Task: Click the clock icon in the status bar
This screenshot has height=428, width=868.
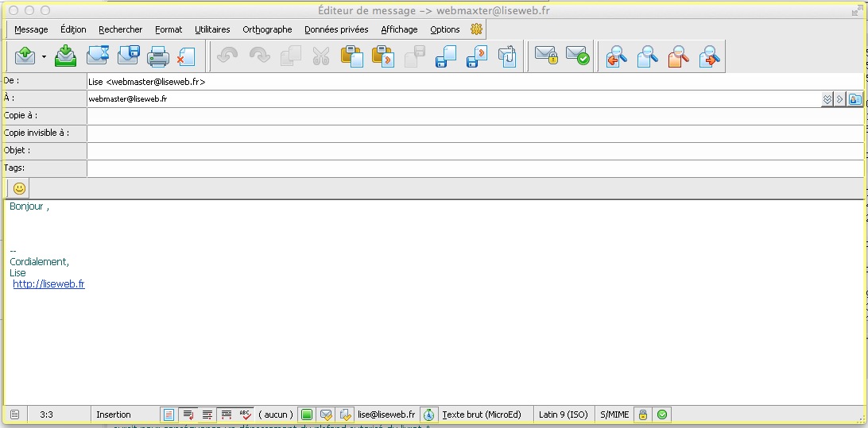Action: coord(428,415)
